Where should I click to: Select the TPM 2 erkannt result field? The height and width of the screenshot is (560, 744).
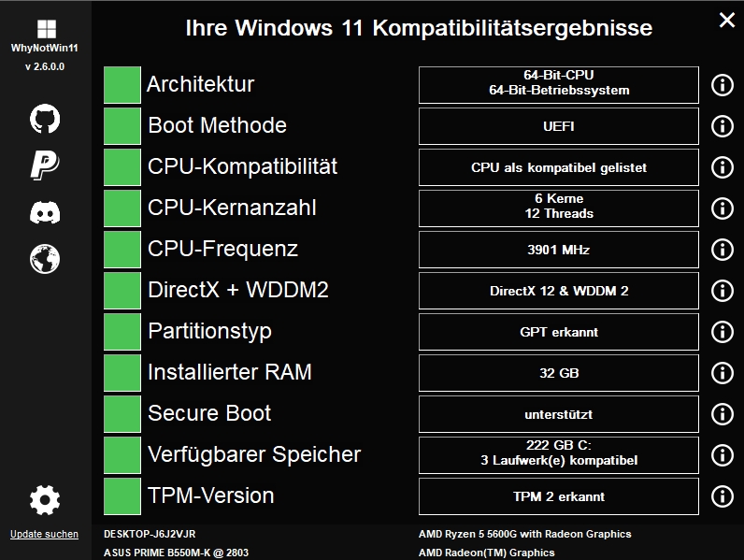pos(558,496)
